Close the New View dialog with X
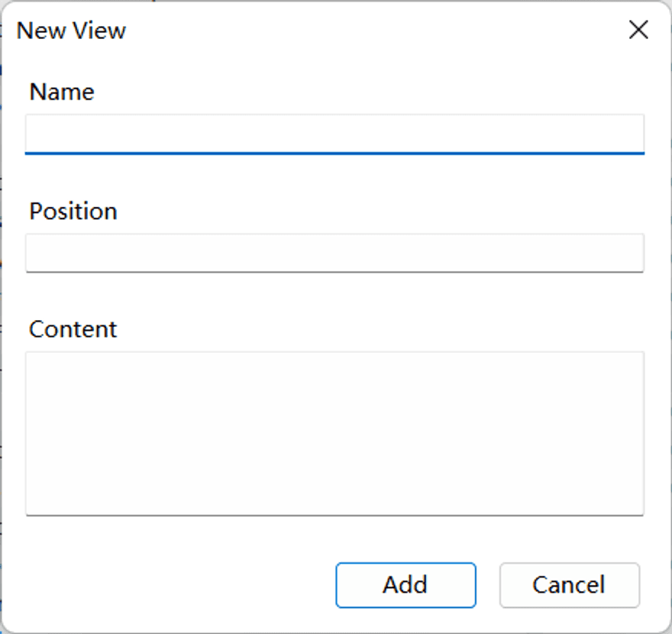 tap(638, 31)
